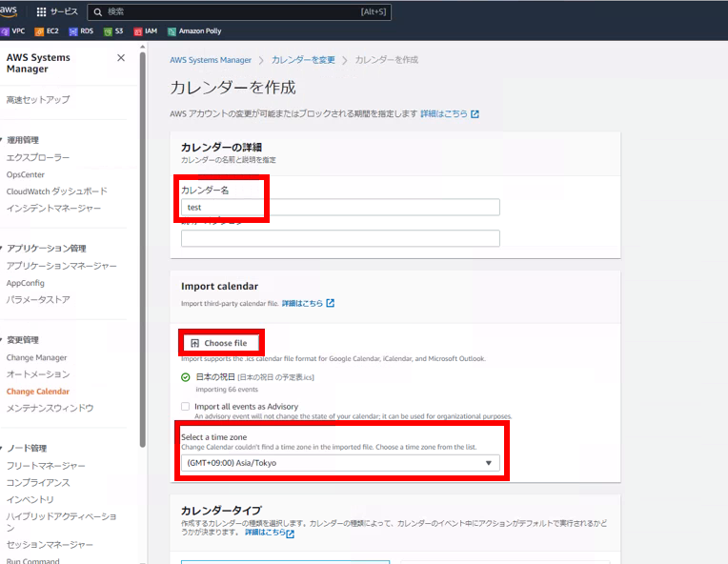Click the AWS logo icon
The width and height of the screenshot is (728, 564).
[10, 11]
